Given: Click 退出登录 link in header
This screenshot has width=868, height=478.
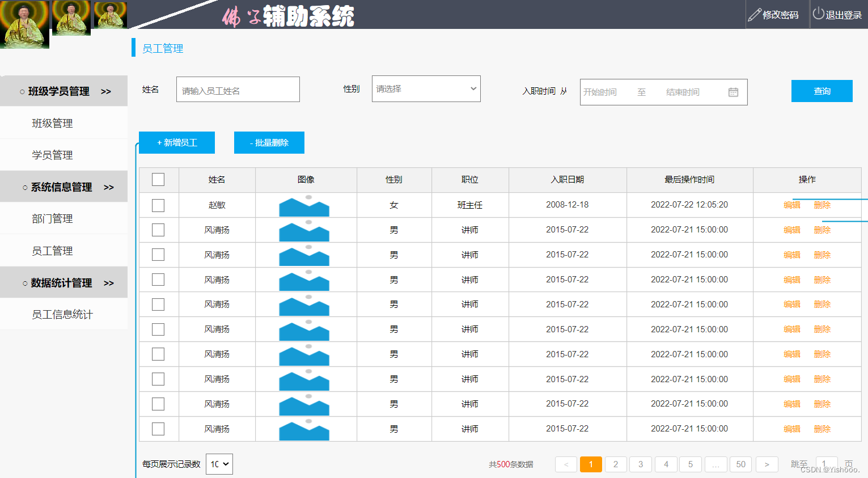Looking at the screenshot, I should 844,15.
